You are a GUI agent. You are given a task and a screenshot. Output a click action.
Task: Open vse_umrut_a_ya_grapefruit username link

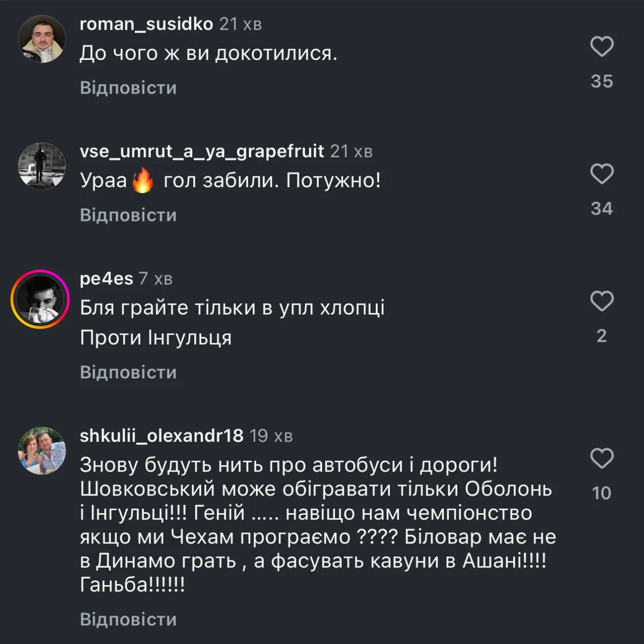tap(202, 151)
